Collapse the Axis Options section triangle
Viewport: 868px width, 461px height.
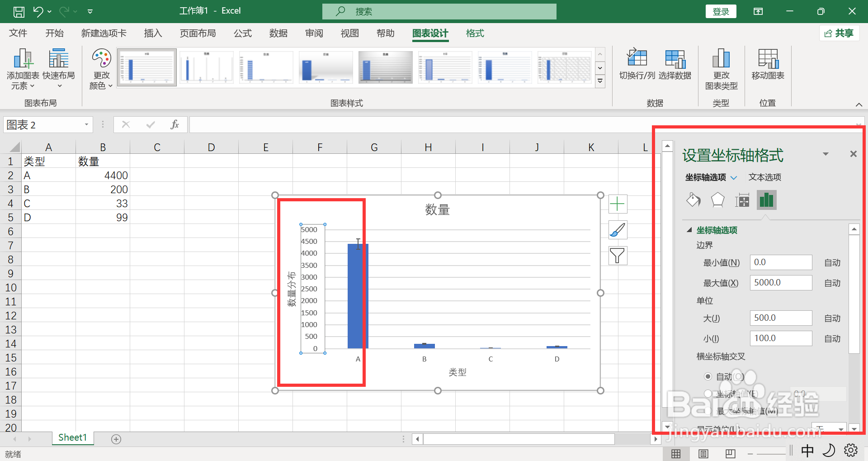pyautogui.click(x=689, y=230)
